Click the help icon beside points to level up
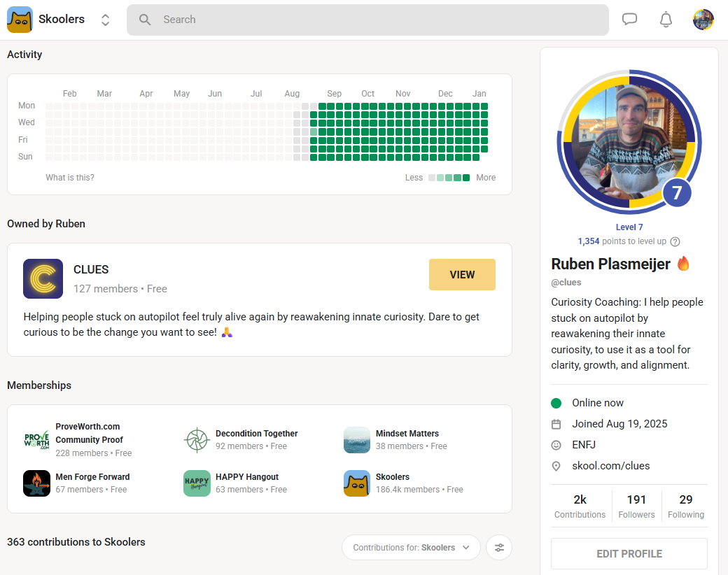 point(675,241)
